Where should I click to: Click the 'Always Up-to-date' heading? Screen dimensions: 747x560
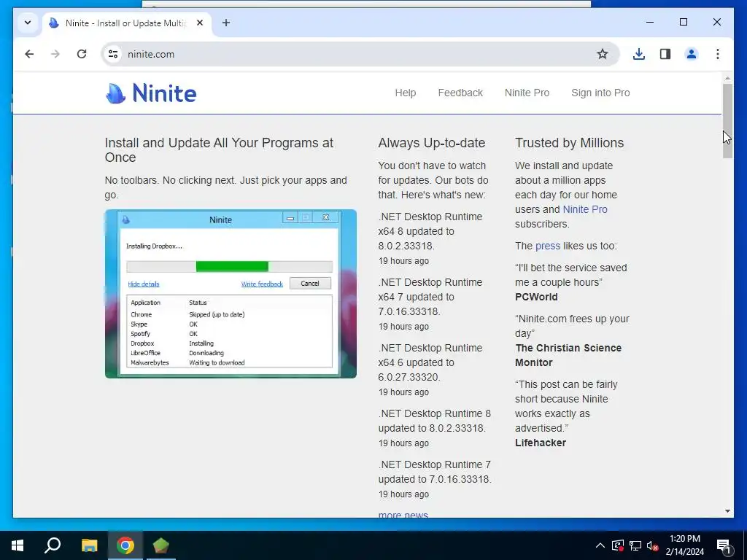click(432, 143)
